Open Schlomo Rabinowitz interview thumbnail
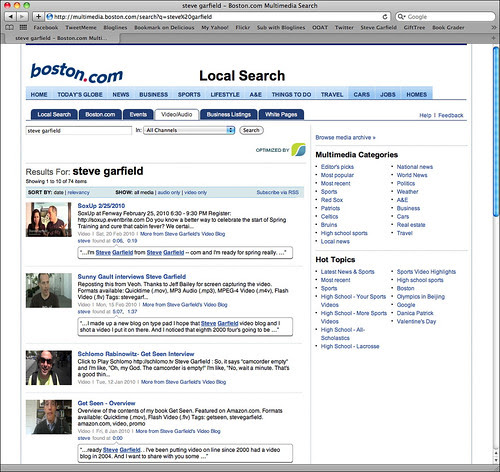 (49, 368)
